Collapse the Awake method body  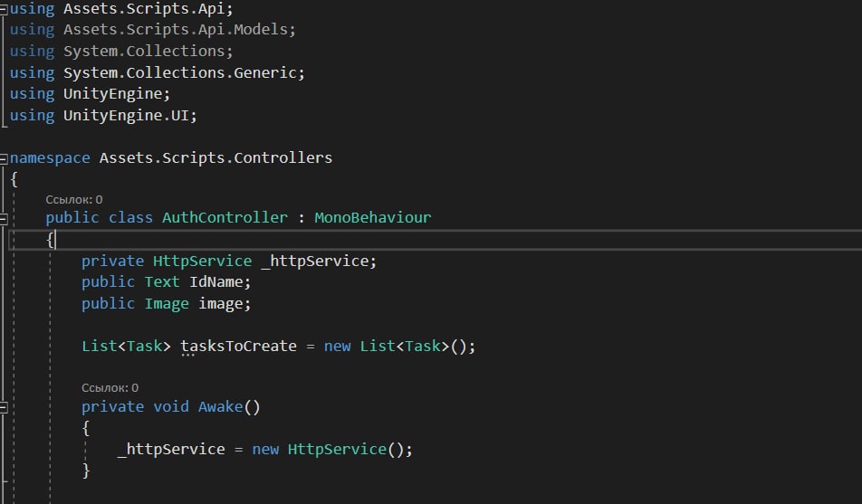4,408
